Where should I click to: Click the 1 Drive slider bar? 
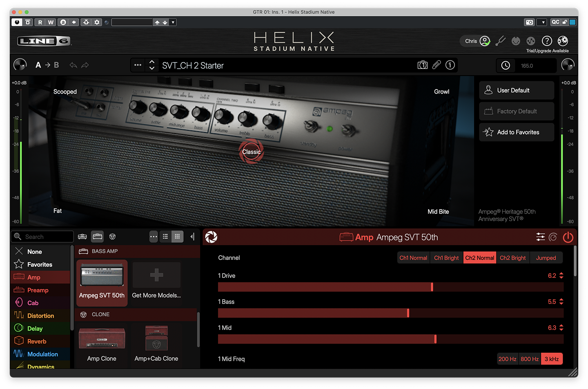coord(391,287)
